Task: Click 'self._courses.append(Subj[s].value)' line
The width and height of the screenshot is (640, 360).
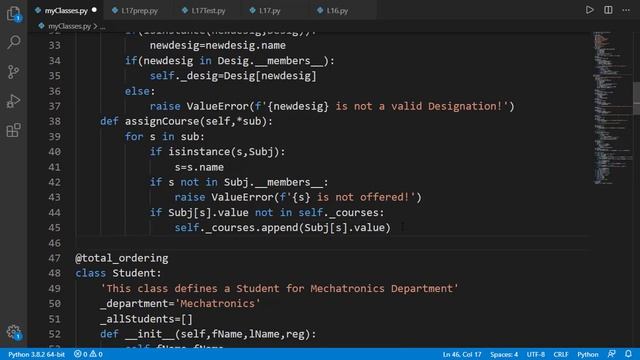Action: (x=282, y=228)
